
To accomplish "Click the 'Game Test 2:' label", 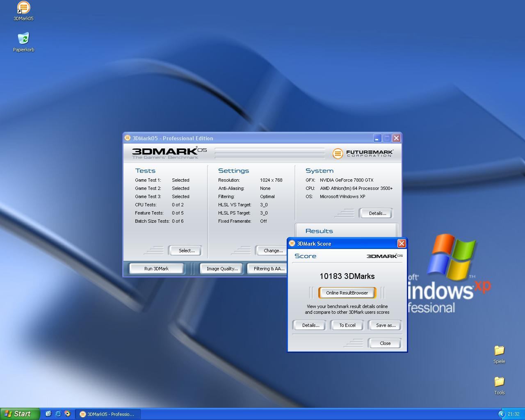I will click(148, 188).
